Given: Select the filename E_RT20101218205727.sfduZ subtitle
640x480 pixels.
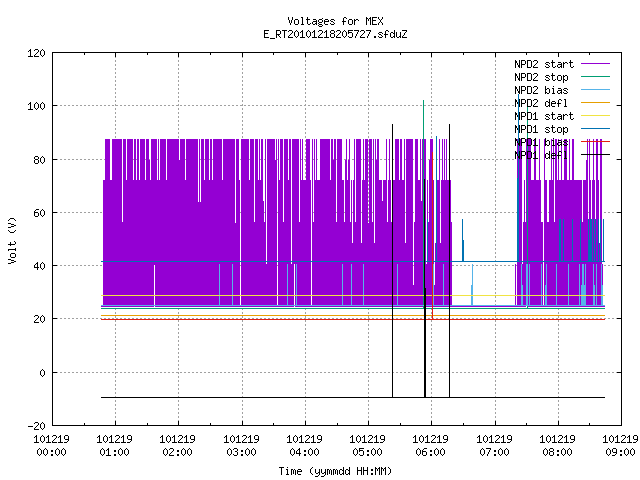Looking at the screenshot, I should pyautogui.click(x=335, y=34).
